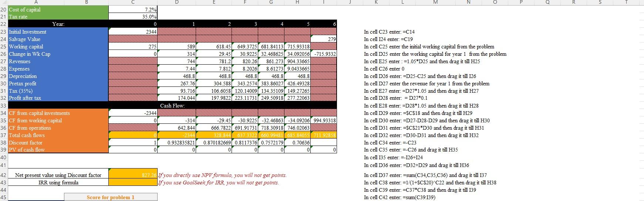Select Pretax profit value 267.76

177,84
